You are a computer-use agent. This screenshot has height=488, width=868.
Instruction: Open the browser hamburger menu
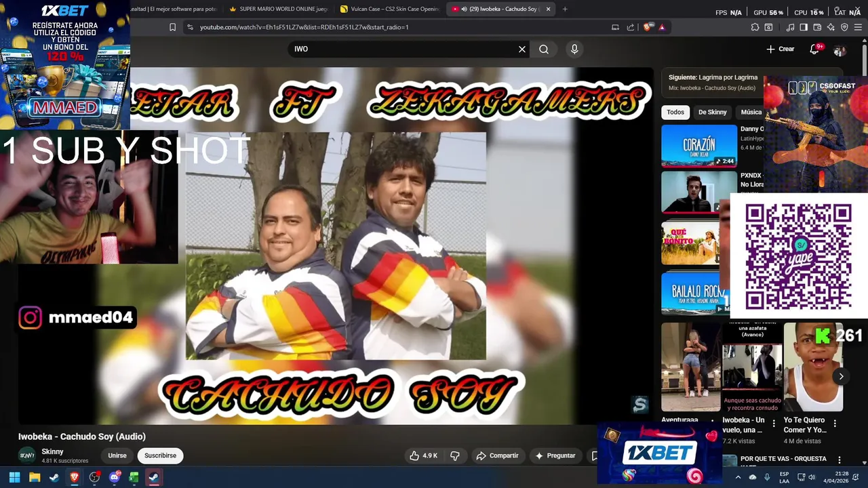(x=858, y=27)
